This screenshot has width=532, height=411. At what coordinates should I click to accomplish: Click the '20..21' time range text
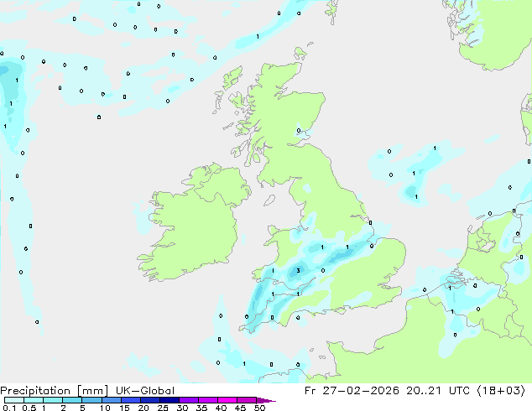coord(424,391)
